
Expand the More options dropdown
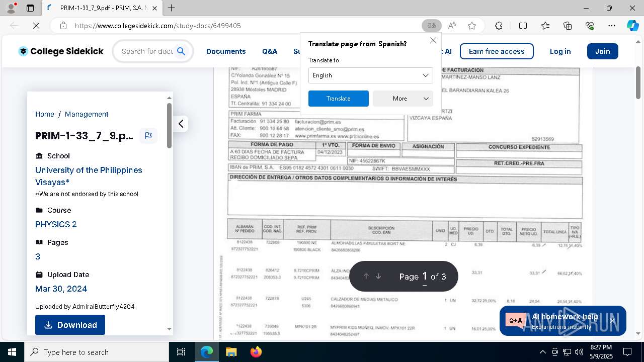[x=403, y=99]
